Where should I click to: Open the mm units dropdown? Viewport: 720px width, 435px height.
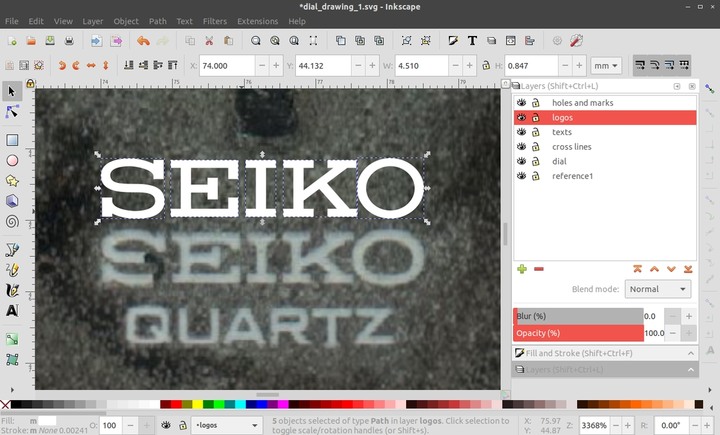606,66
